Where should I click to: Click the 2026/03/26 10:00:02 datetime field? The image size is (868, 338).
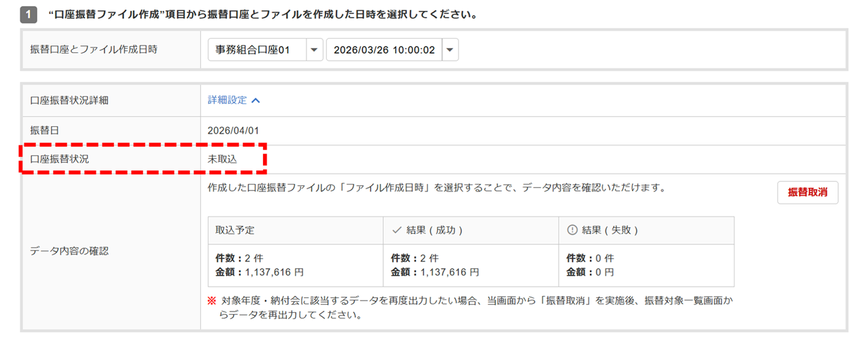pos(384,50)
